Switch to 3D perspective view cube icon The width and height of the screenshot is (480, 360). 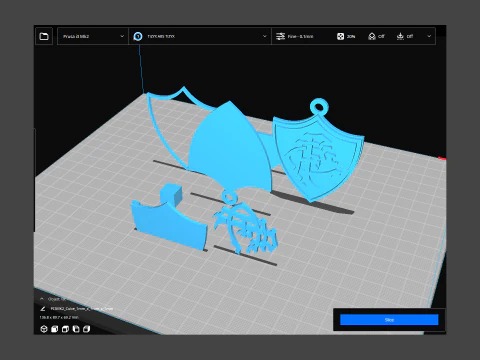[44, 329]
